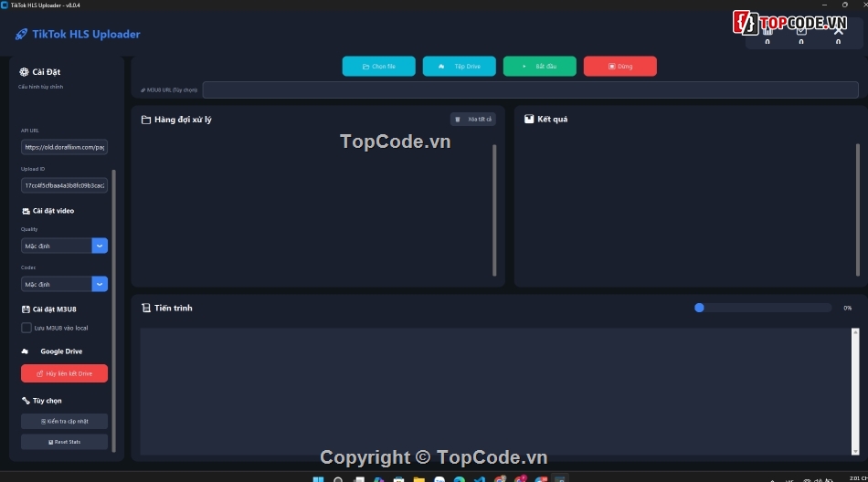This screenshot has width=868, height=482.
Task: Click into the Upload ID field
Action: click(64, 185)
